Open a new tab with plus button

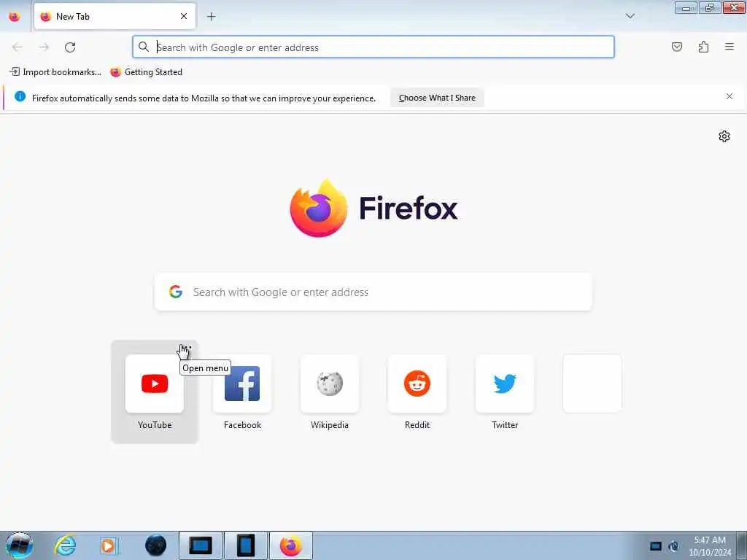[211, 17]
